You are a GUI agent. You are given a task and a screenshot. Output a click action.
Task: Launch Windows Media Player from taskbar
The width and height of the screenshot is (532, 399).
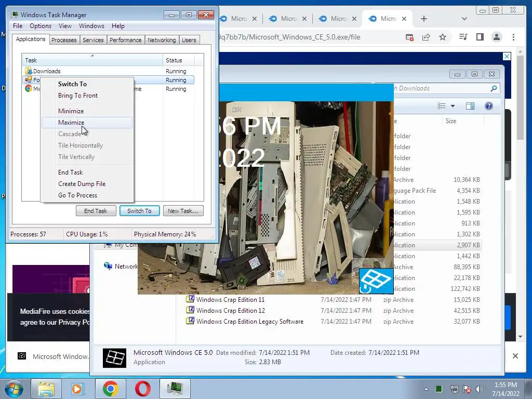[78, 389]
